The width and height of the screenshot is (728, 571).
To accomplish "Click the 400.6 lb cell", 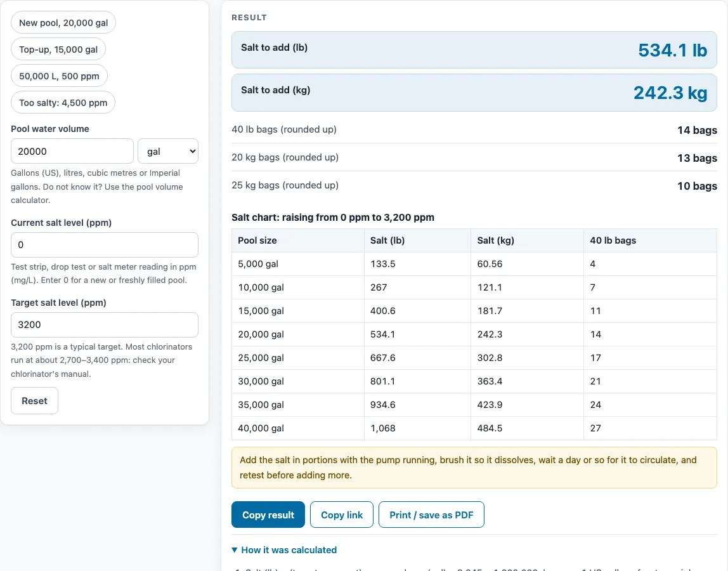I will 417,311.
